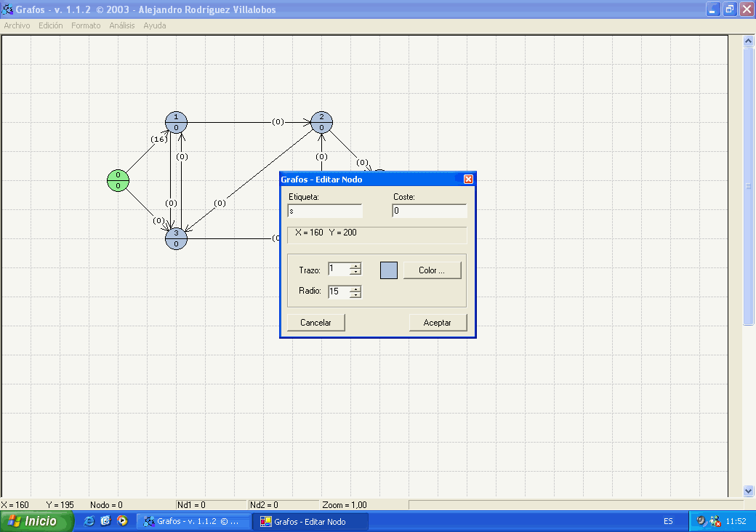756x532 pixels.
Task: Open the Color... picker button
Action: 432,270
